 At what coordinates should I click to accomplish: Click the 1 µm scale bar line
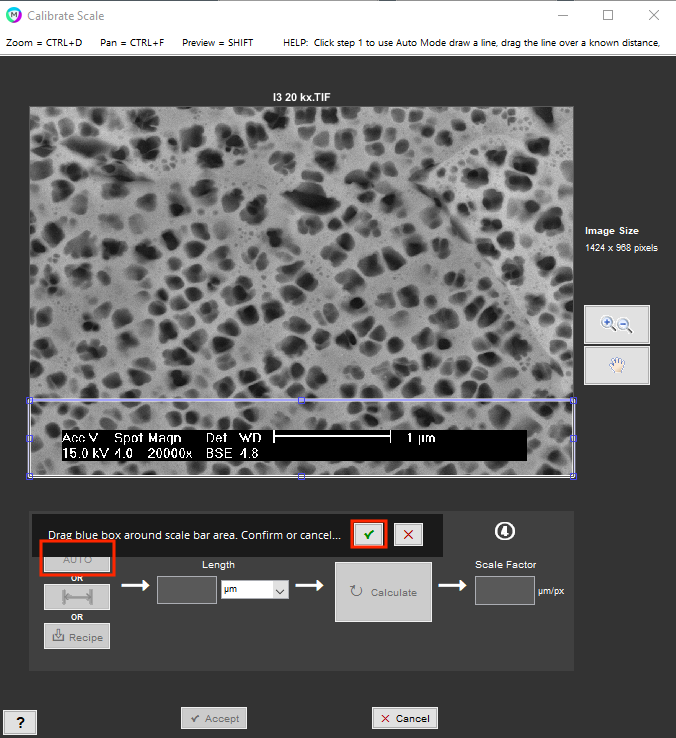tap(331, 437)
